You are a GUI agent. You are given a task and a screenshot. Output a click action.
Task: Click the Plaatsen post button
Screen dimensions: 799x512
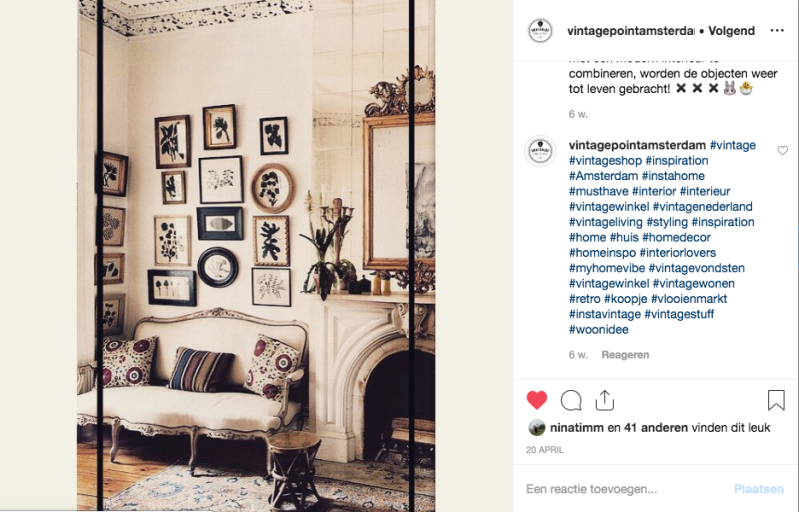(759, 489)
